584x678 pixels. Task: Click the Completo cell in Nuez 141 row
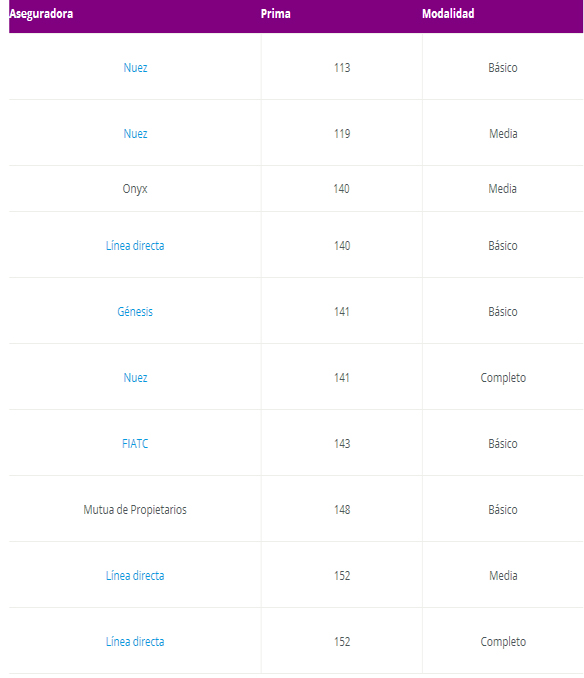(503, 378)
